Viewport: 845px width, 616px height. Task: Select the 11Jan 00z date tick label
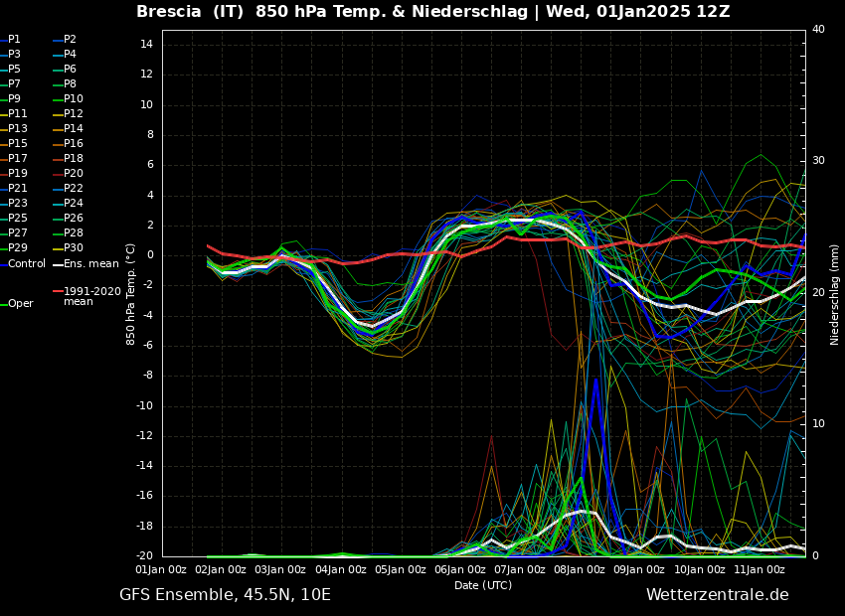pos(760,569)
